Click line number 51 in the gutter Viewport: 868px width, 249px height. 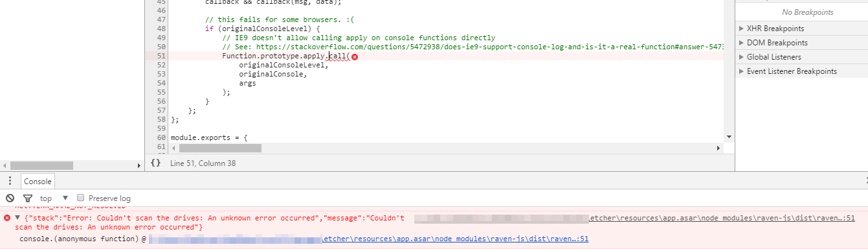tap(161, 56)
